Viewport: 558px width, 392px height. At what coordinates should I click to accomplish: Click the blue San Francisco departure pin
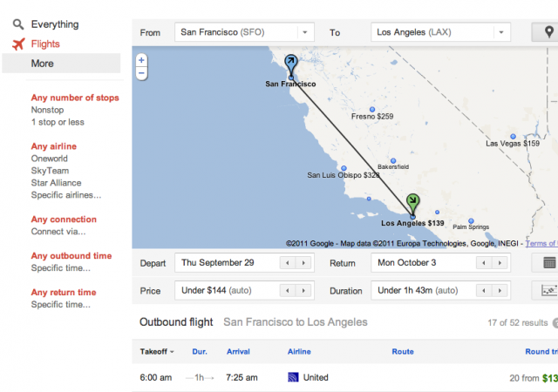coord(290,64)
